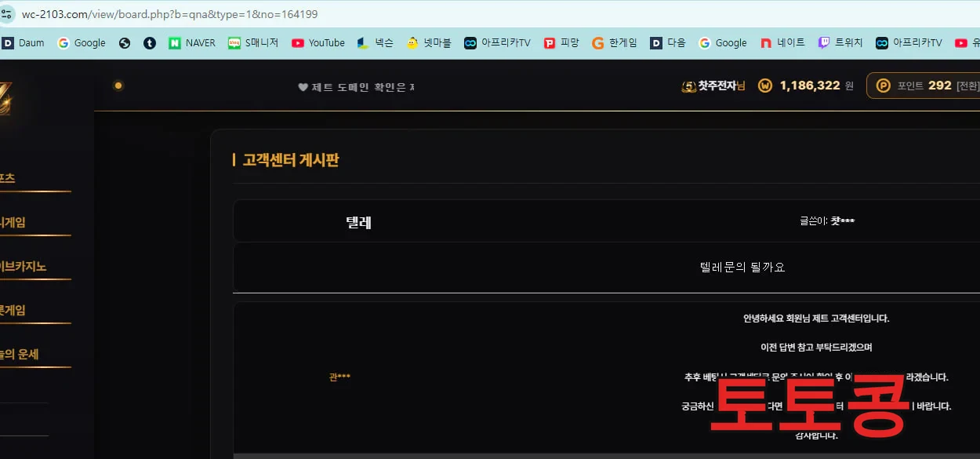
Task: Open the YouTube bookmark beside 넥슨
Action: 318,43
